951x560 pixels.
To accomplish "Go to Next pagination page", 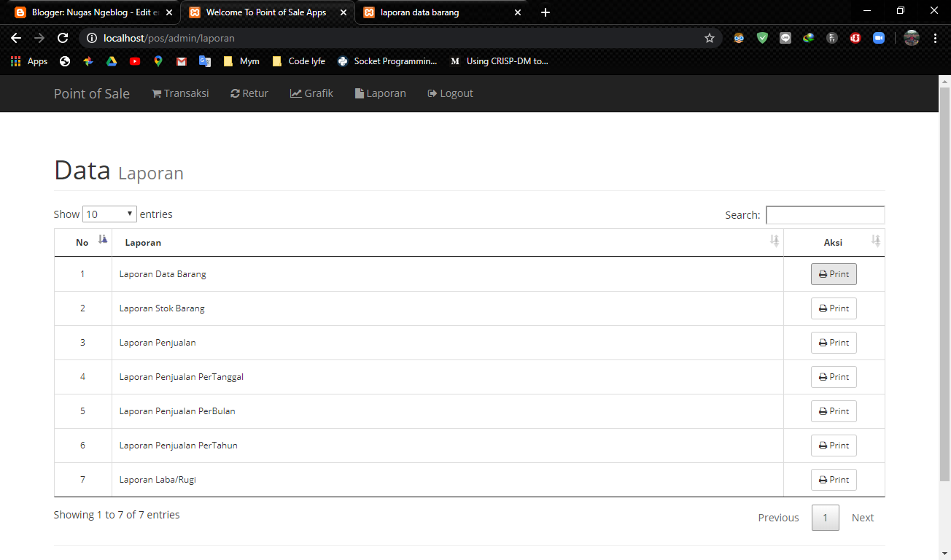I will tap(863, 518).
